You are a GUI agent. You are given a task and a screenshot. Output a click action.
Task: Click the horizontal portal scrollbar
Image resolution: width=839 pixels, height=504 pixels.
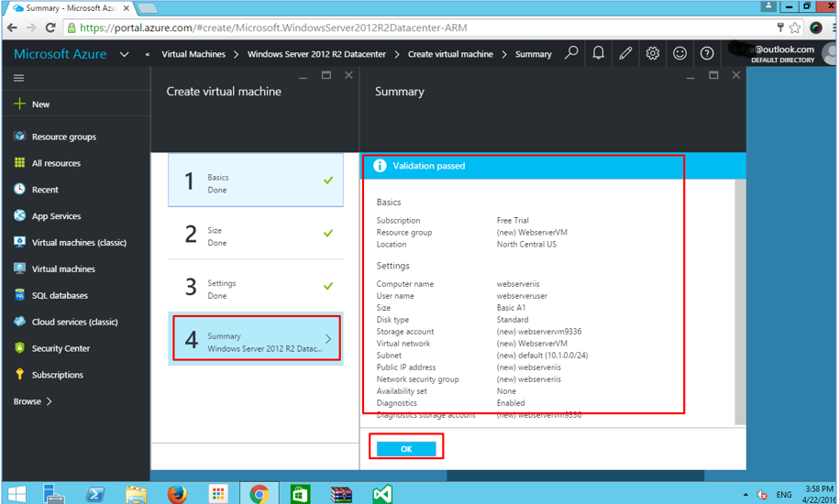click(x=575, y=476)
